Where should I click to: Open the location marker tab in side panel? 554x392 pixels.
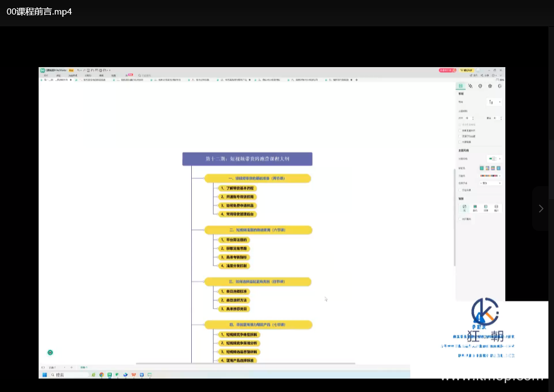(480, 86)
